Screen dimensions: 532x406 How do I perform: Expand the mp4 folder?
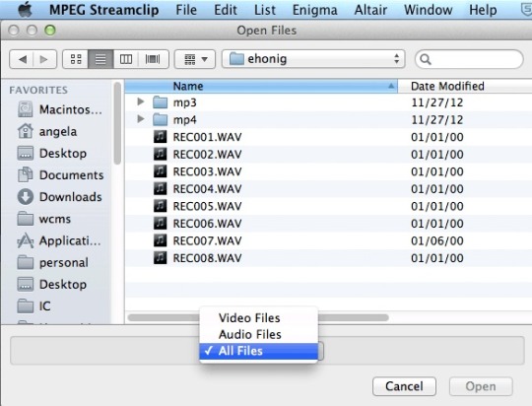(x=141, y=119)
